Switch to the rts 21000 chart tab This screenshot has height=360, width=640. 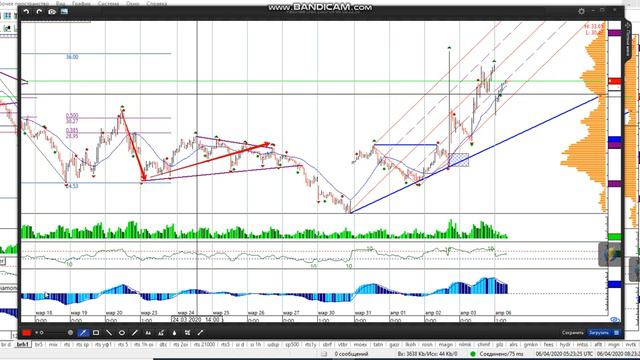click(x=204, y=344)
